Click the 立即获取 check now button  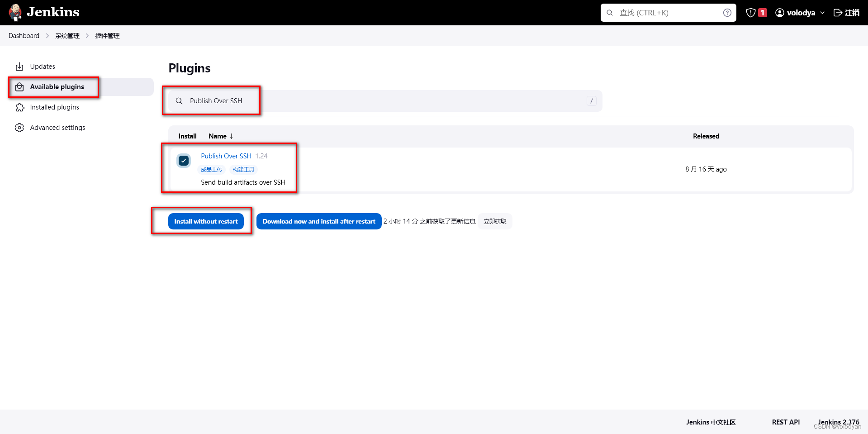coord(495,221)
